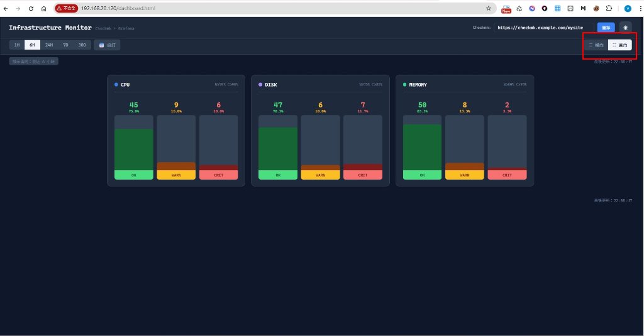Click the MEMORY OK count 50
The height and width of the screenshot is (336, 644).
pyautogui.click(x=422, y=105)
